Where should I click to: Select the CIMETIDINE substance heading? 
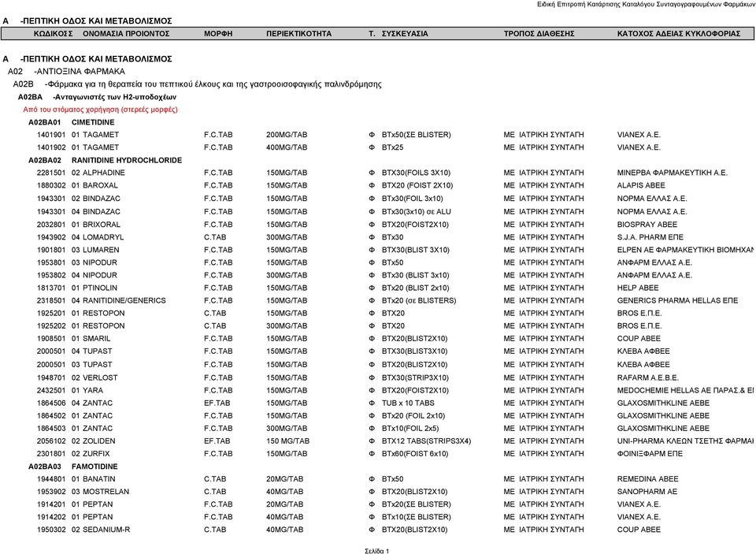tap(93, 123)
